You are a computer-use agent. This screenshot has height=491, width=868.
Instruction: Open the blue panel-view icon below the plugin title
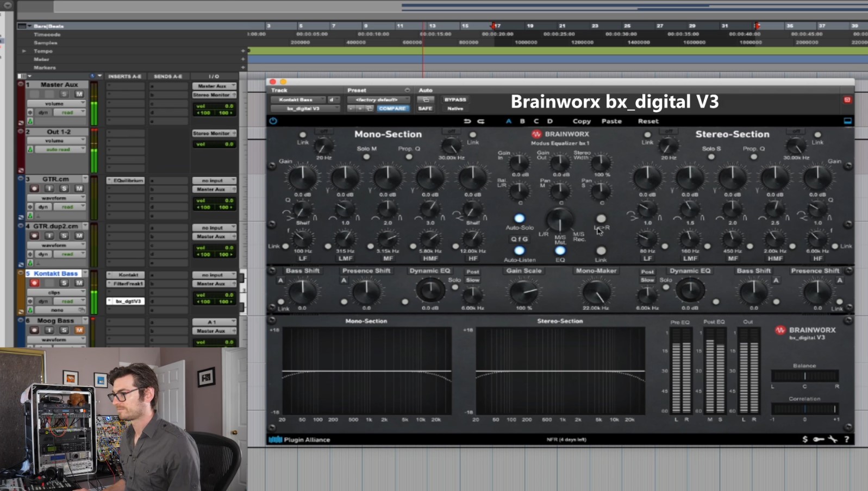pos(847,121)
